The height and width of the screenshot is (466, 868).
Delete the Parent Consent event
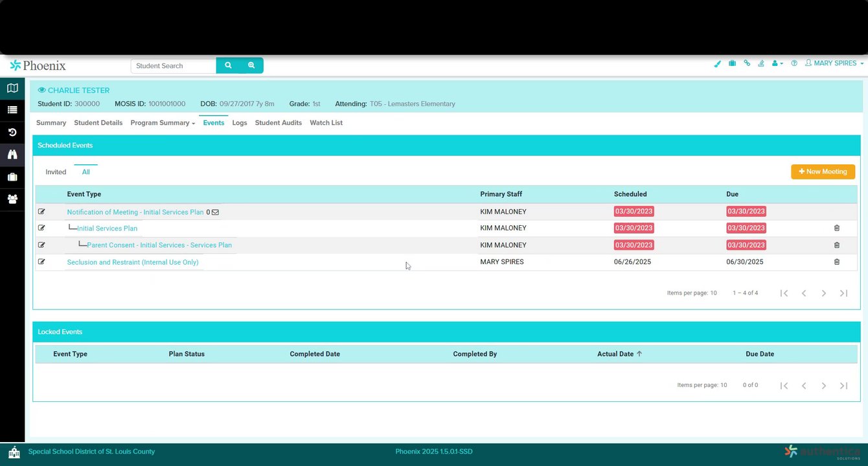pyautogui.click(x=836, y=245)
